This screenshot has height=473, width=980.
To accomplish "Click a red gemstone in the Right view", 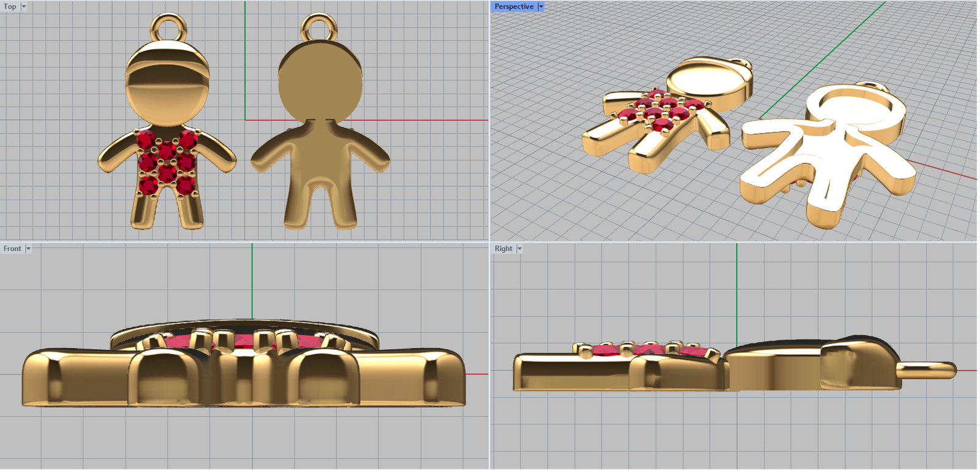I will 606,351.
